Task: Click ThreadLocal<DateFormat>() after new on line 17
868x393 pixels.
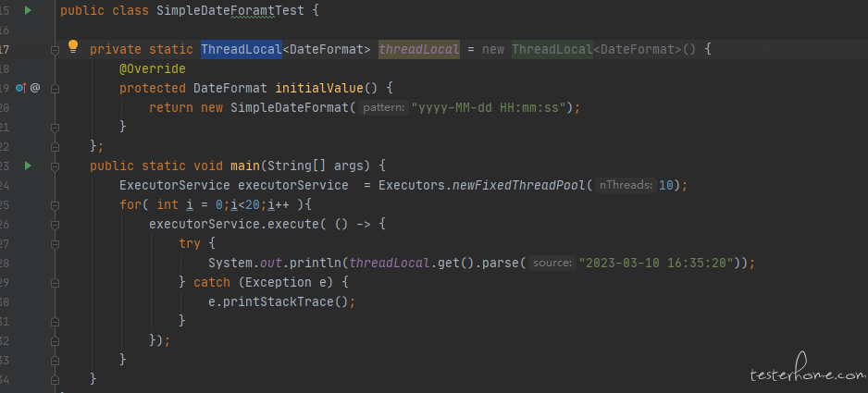Action: tap(604, 49)
